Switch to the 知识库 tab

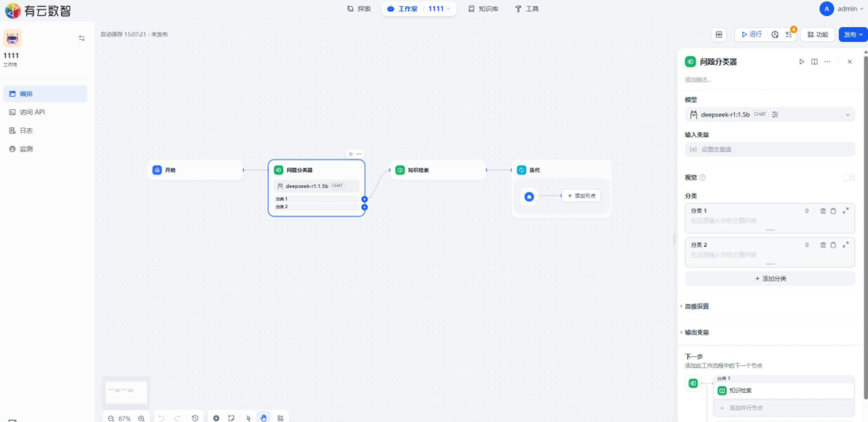pos(484,9)
